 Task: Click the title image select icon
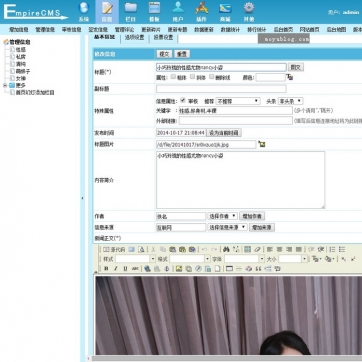coord(262,144)
